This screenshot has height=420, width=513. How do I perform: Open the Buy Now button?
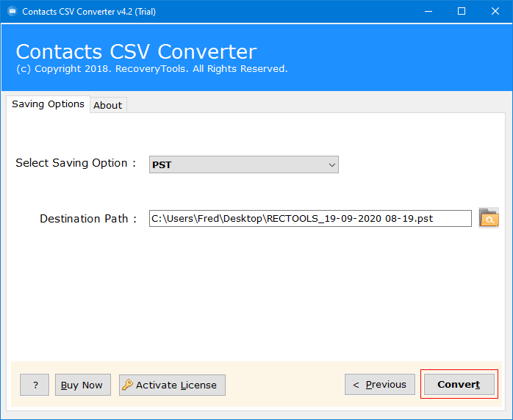point(83,385)
